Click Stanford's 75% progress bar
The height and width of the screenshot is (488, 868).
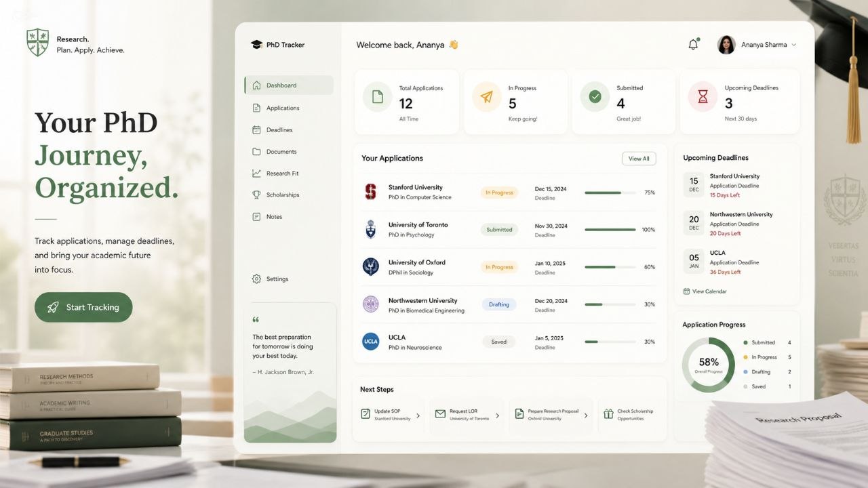coord(610,192)
